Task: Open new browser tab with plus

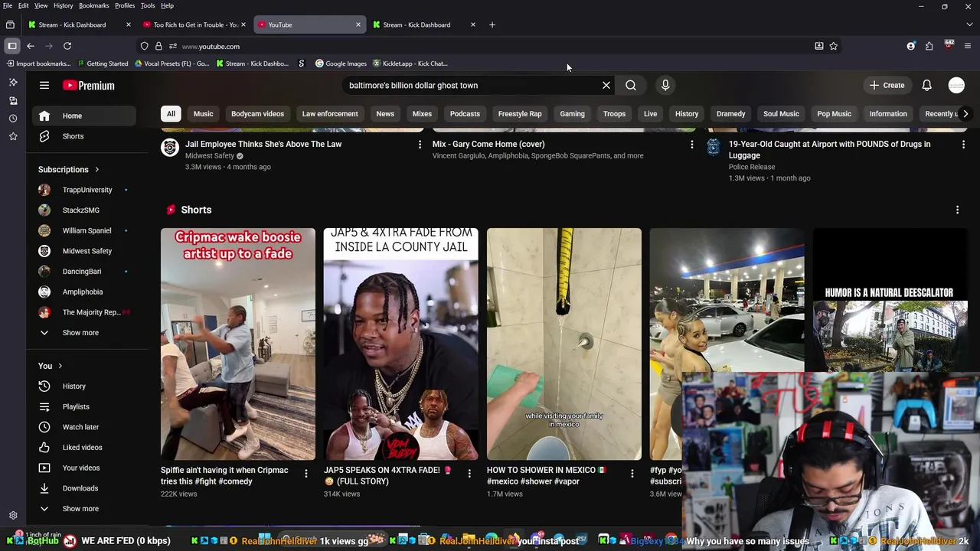Action: [x=492, y=24]
